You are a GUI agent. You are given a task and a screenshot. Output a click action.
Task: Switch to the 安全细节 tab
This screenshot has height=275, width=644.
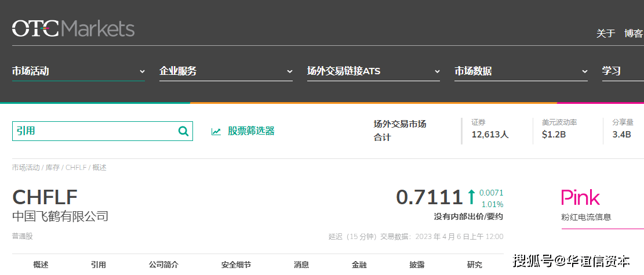click(236, 265)
